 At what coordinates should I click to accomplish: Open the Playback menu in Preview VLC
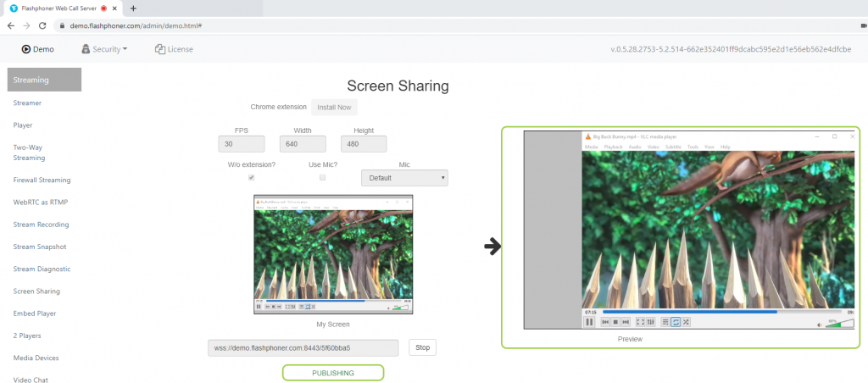(614, 147)
